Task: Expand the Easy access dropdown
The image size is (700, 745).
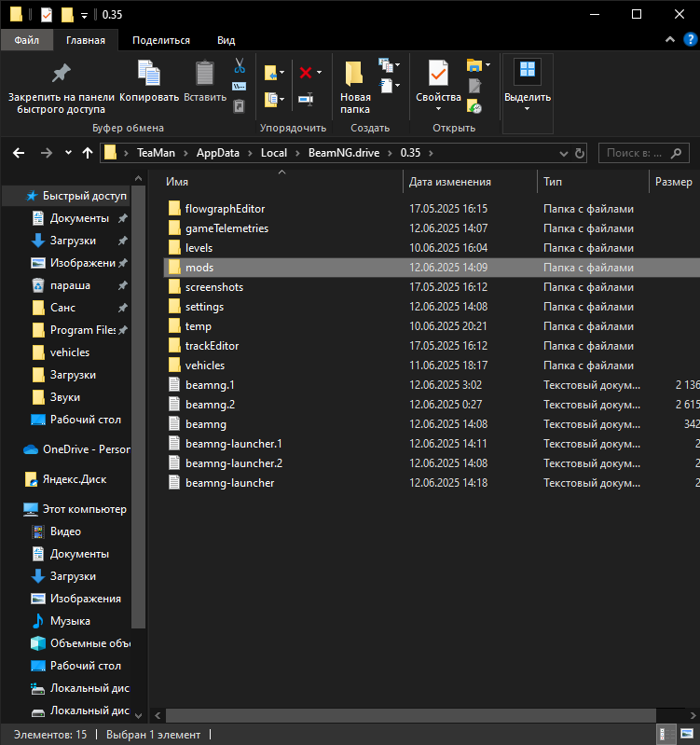Action: (x=390, y=86)
